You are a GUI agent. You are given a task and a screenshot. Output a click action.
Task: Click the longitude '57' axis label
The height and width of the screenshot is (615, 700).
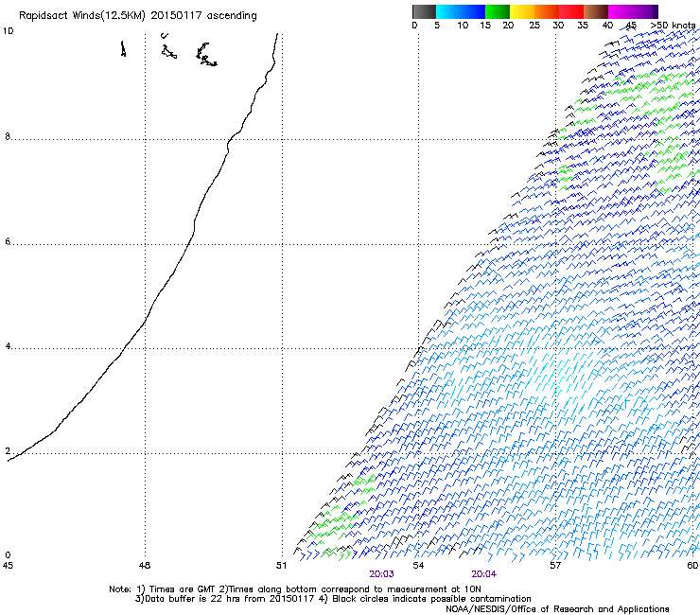coord(555,566)
